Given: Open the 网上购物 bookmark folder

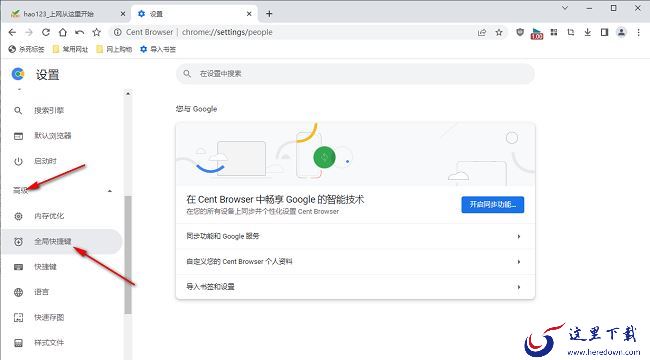Looking at the screenshot, I should click(114, 49).
